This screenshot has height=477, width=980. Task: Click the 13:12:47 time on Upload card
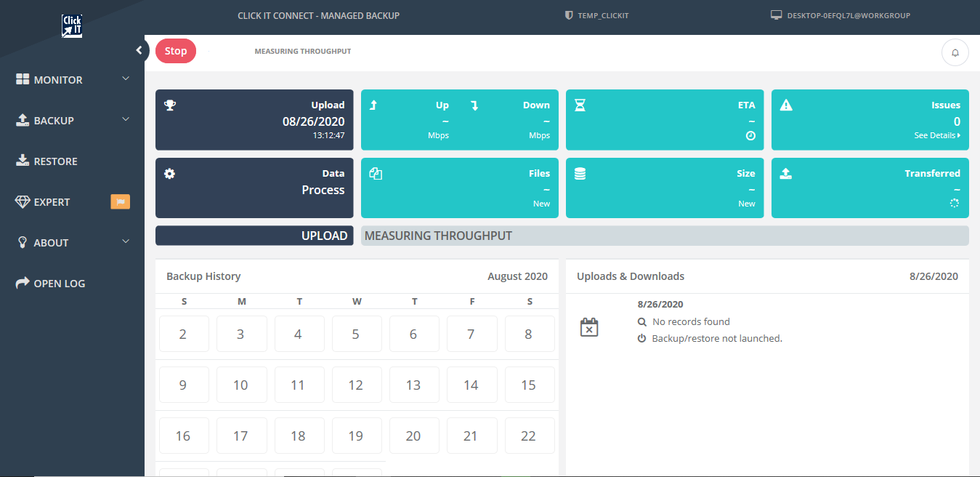point(329,135)
